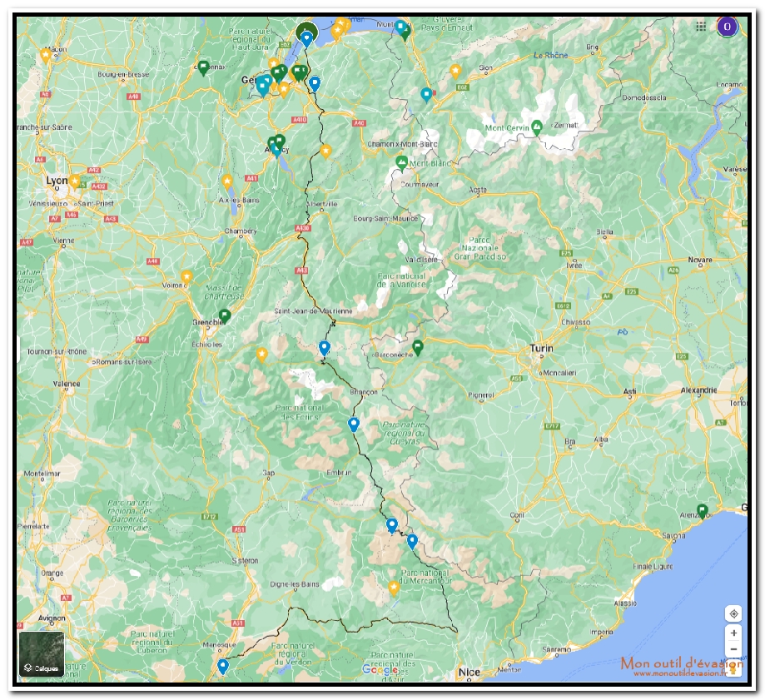Select the green flag marker near Grenoble
The height and width of the screenshot is (700, 765).
click(x=224, y=315)
